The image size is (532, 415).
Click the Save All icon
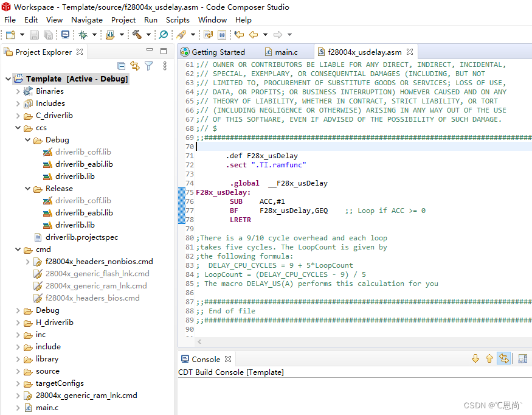coord(49,35)
